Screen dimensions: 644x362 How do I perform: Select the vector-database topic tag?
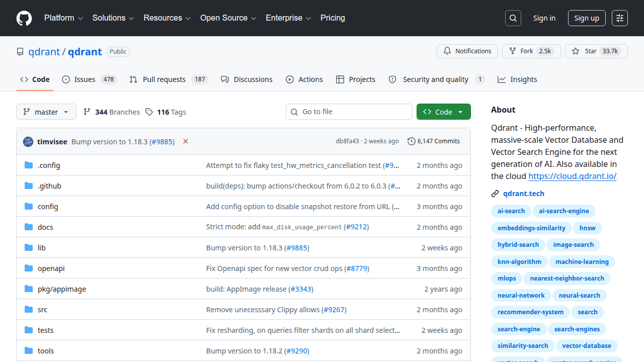coord(587,346)
